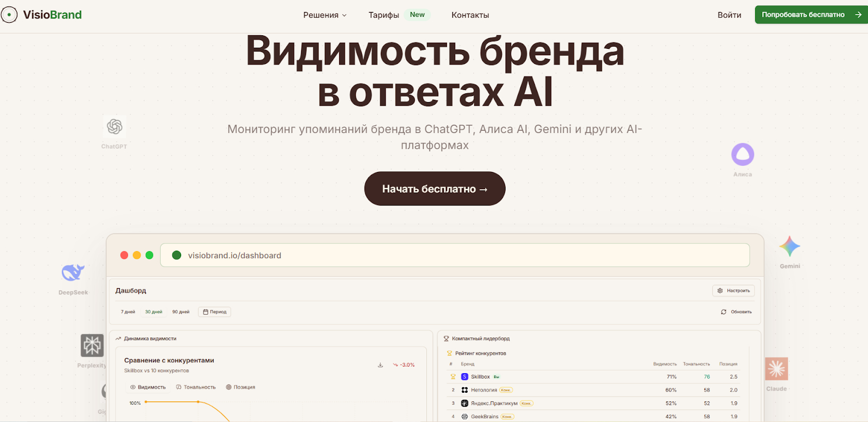
Task: Click the red window dot in mockup
Action: pos(124,255)
